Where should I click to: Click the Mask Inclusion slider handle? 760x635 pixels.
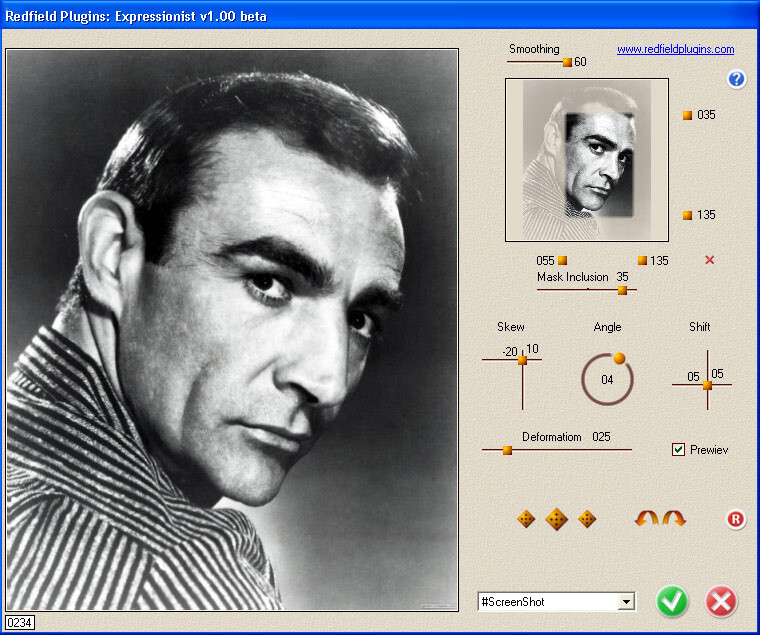tap(622, 290)
